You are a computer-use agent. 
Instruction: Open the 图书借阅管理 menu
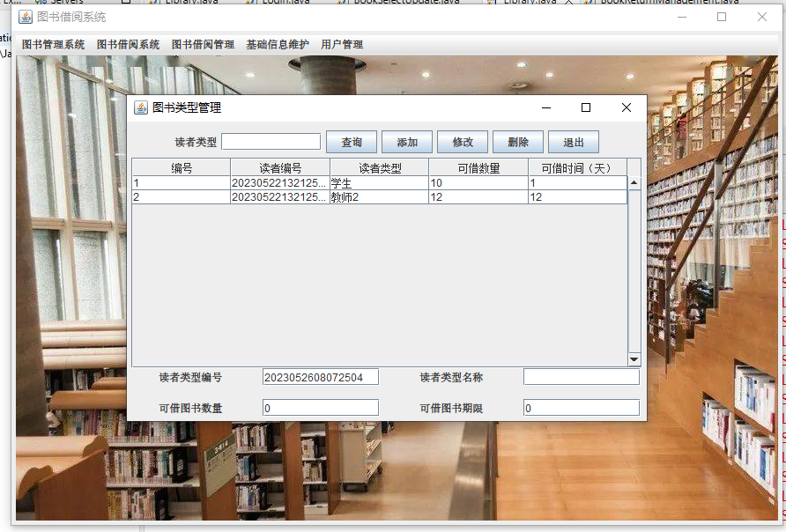click(x=203, y=45)
